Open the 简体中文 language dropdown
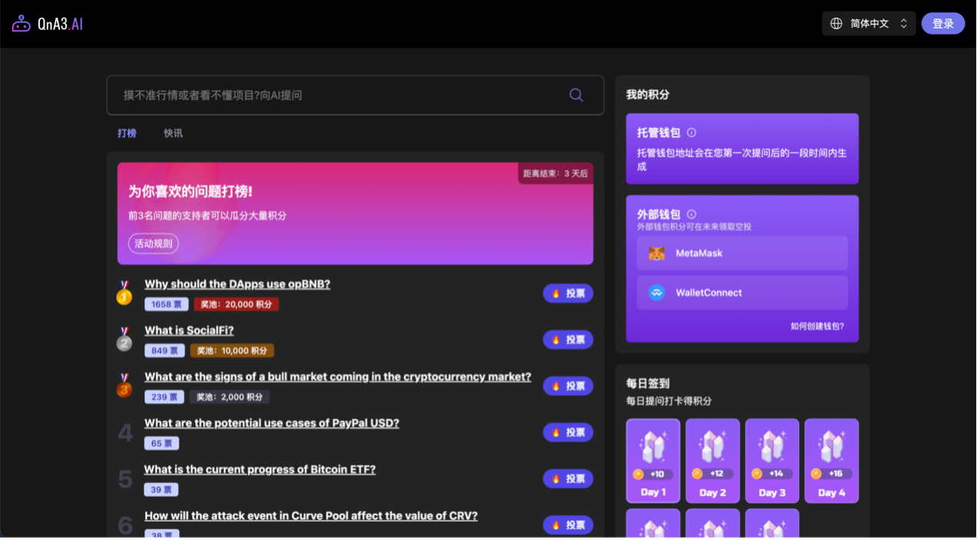The width and height of the screenshot is (980, 540). pos(869,24)
